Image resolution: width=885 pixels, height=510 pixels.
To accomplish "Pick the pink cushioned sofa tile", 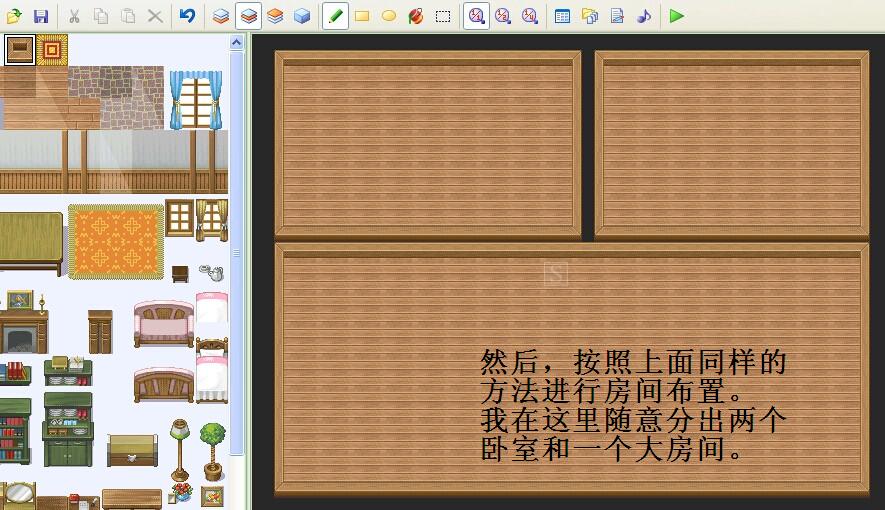I will [164, 323].
